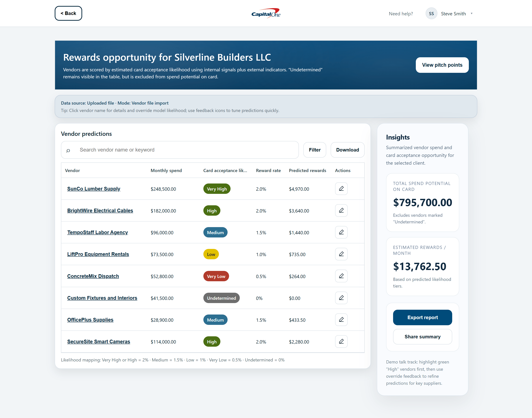Click edit pencil for SecureSite Smart Cameras
532x418 pixels.
click(341, 341)
